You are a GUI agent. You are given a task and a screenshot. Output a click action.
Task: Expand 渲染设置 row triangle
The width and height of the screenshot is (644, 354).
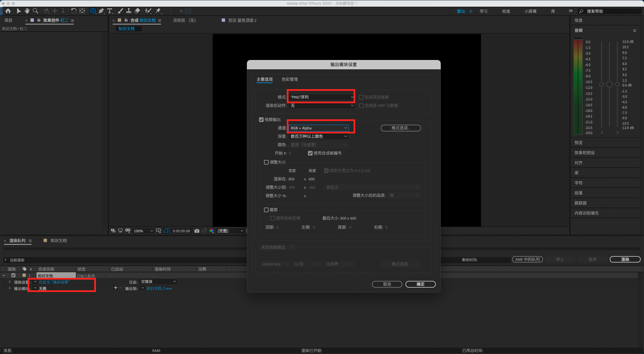[x=9, y=282]
